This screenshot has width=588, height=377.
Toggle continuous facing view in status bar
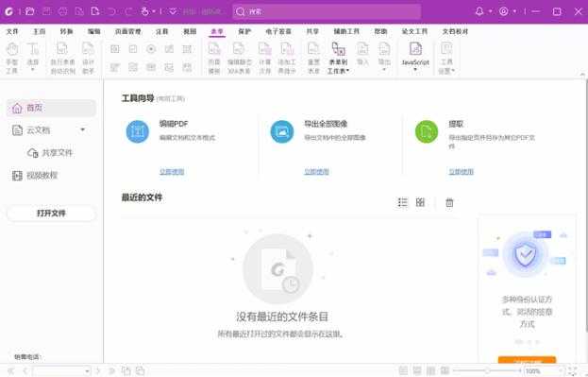(445, 371)
